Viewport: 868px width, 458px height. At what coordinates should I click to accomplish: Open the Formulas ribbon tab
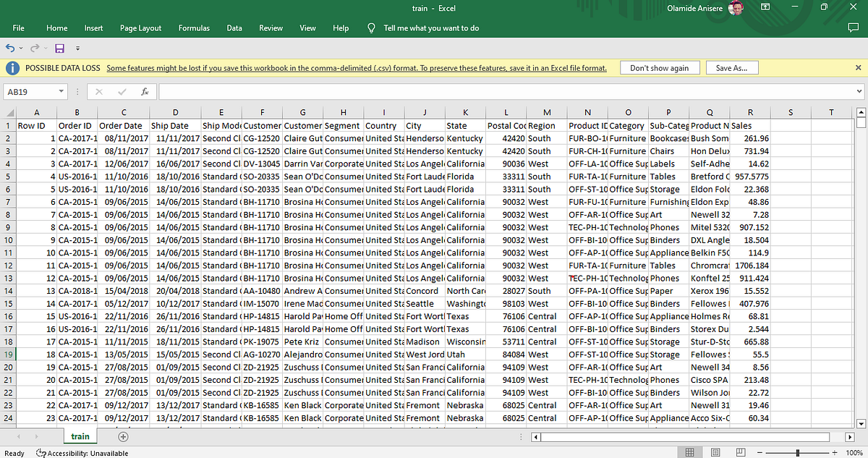tap(194, 27)
